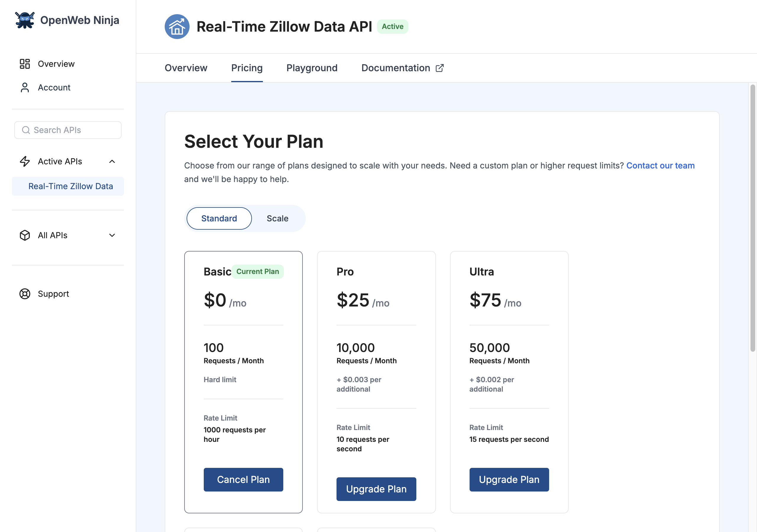Image resolution: width=757 pixels, height=532 pixels.
Task: Upgrade to the Ultra plan
Action: tap(509, 479)
